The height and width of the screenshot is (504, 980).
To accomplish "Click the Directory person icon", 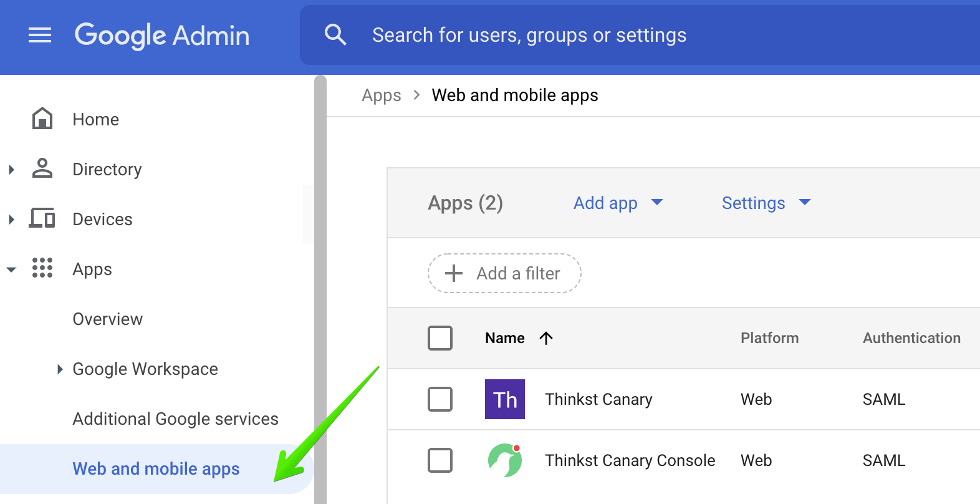I will click(42, 168).
